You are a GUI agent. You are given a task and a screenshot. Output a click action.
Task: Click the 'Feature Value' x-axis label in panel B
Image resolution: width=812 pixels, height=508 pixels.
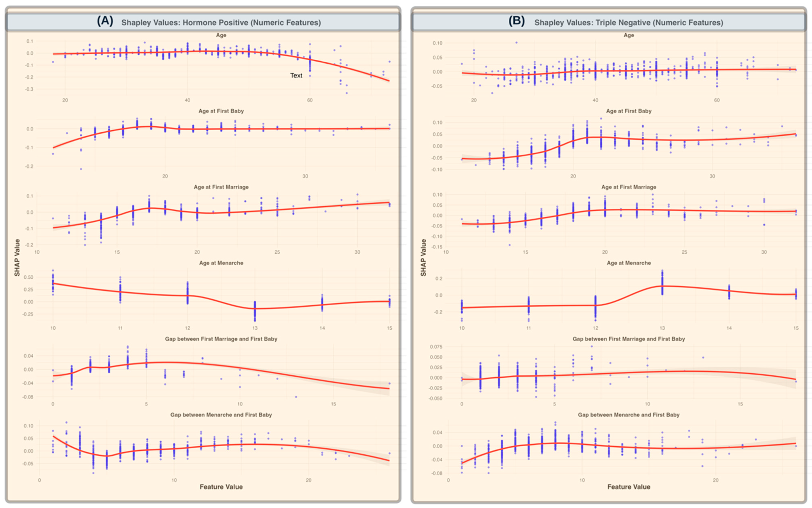click(628, 487)
